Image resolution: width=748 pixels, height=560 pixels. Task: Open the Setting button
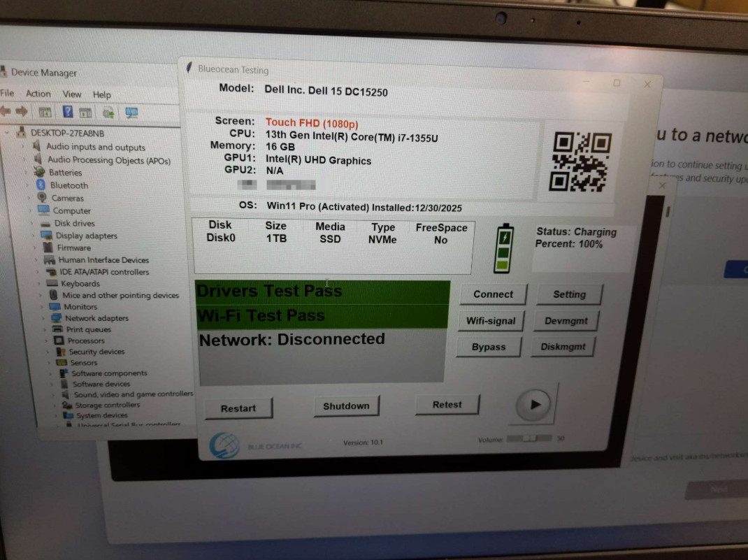pos(569,294)
